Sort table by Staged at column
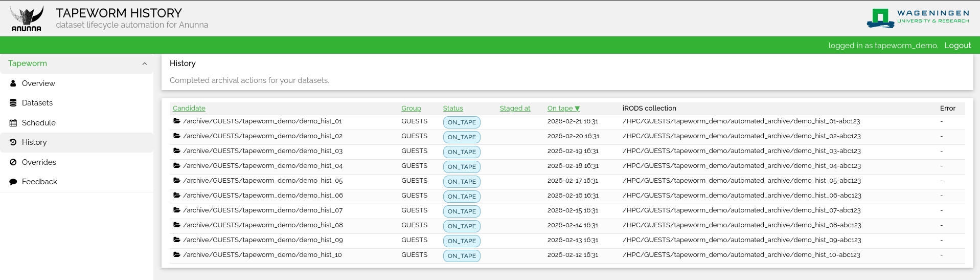980x280 pixels. click(515, 108)
